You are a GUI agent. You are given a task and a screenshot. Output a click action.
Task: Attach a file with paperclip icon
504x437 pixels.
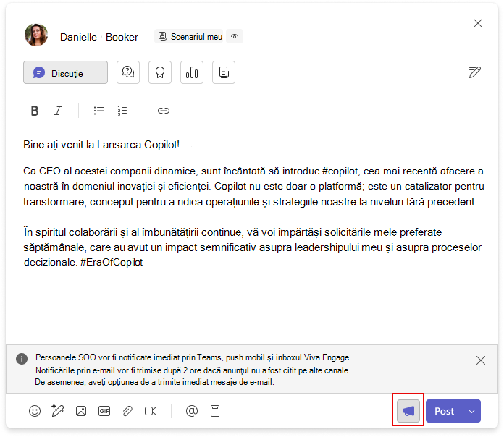coord(127,411)
